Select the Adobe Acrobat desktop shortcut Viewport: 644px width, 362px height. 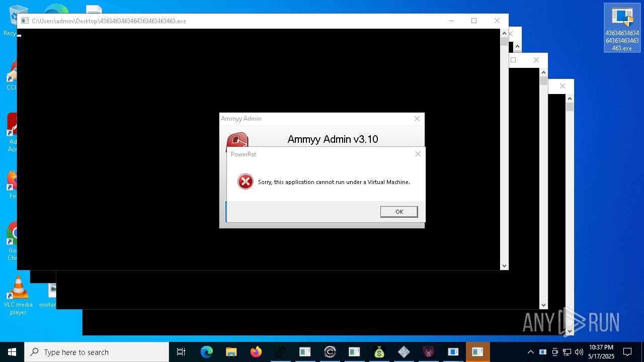pyautogui.click(x=12, y=133)
